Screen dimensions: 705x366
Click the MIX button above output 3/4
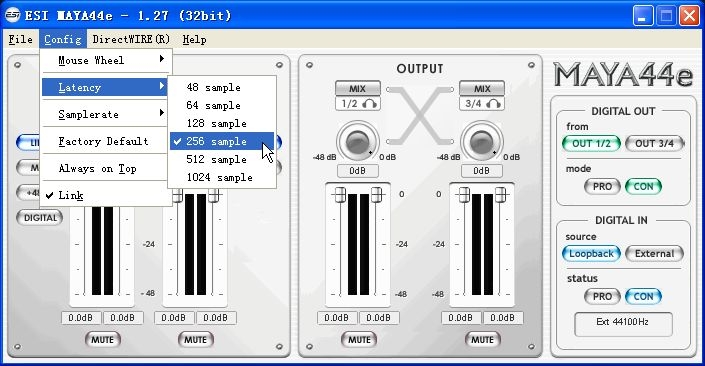click(482, 89)
